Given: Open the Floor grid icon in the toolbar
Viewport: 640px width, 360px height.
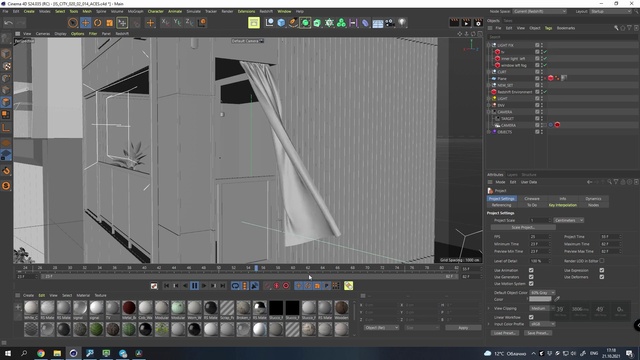Looking at the screenshot, I should 378,23.
